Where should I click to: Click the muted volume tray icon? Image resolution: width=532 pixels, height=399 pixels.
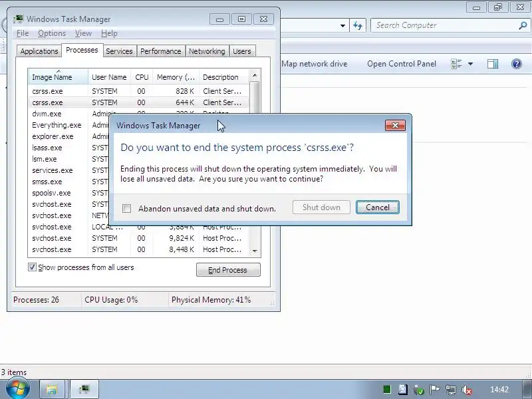(x=467, y=390)
